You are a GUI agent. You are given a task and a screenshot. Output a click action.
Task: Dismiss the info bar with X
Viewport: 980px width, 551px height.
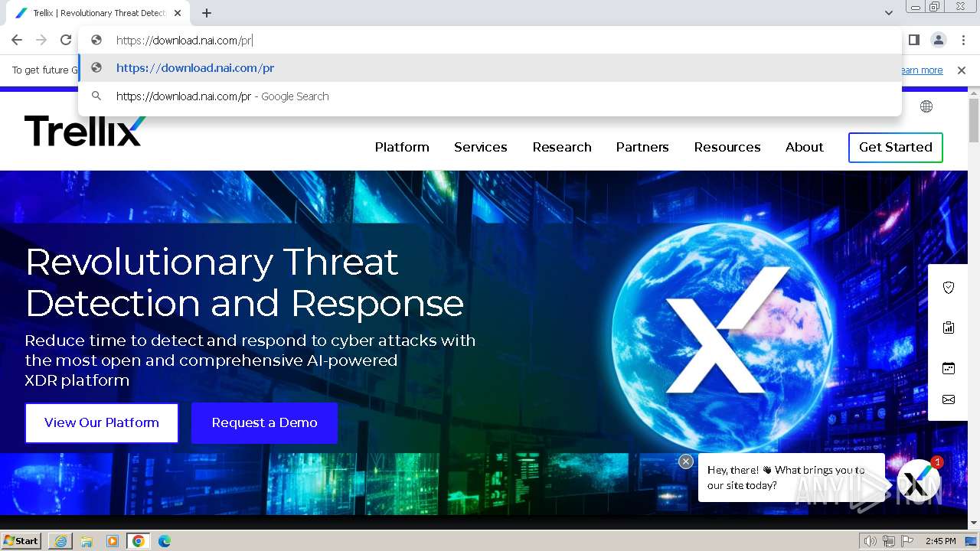click(962, 70)
